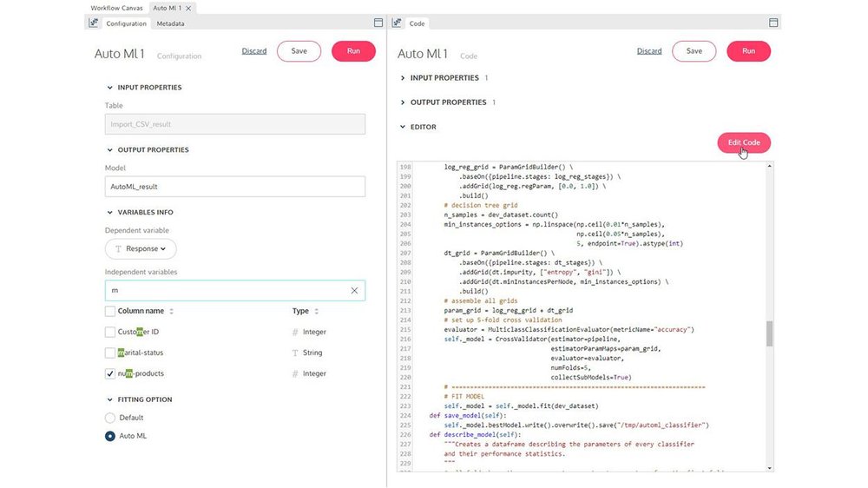Image resolution: width=868 pixels, height=488 pixels.
Task: Open the Metadata tab
Action: point(170,23)
